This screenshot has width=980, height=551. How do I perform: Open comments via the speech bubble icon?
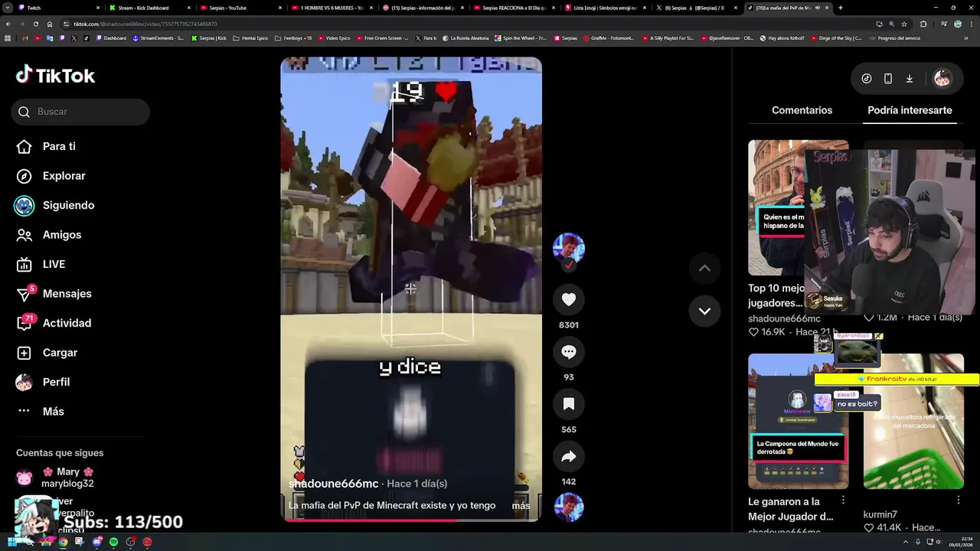click(x=568, y=352)
